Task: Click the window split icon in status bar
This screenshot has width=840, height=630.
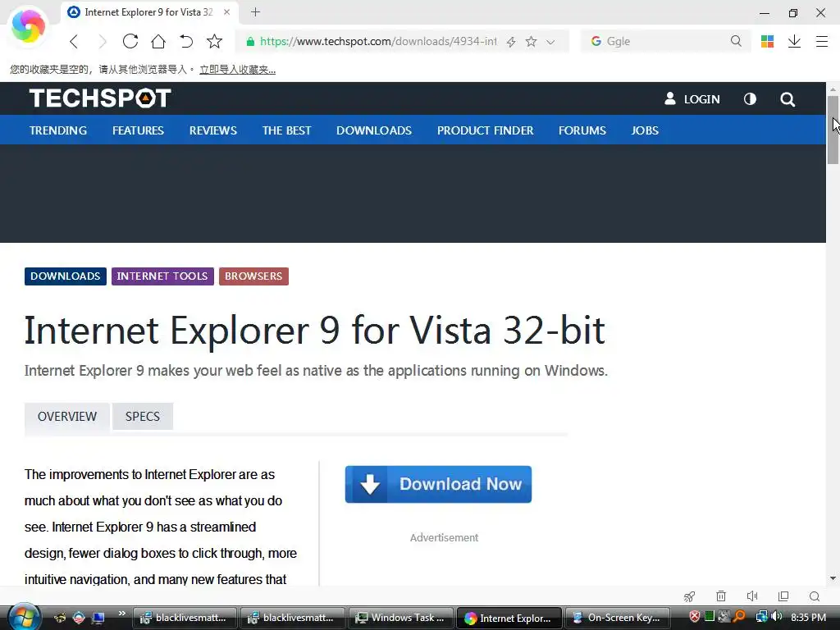Action: [x=783, y=596]
